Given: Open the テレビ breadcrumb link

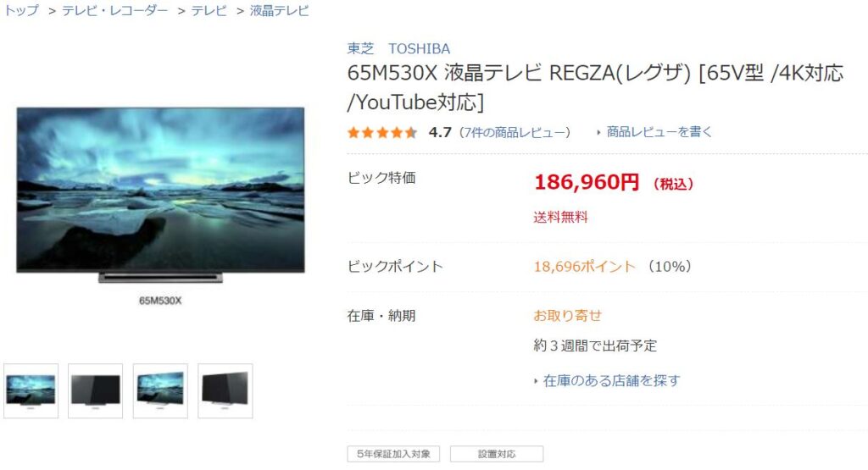Looking at the screenshot, I should pyautogui.click(x=209, y=10).
